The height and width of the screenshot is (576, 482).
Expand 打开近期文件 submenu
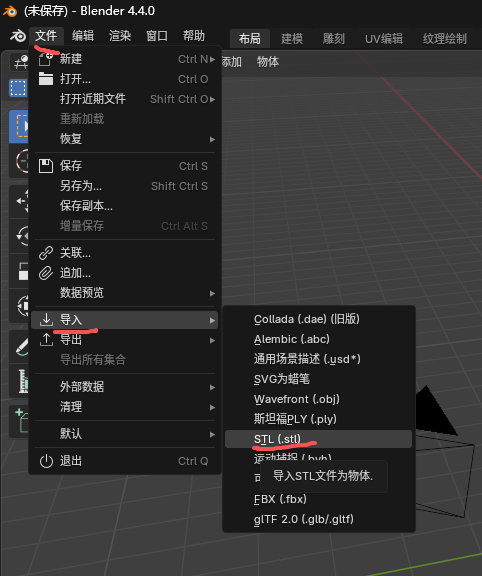125,99
